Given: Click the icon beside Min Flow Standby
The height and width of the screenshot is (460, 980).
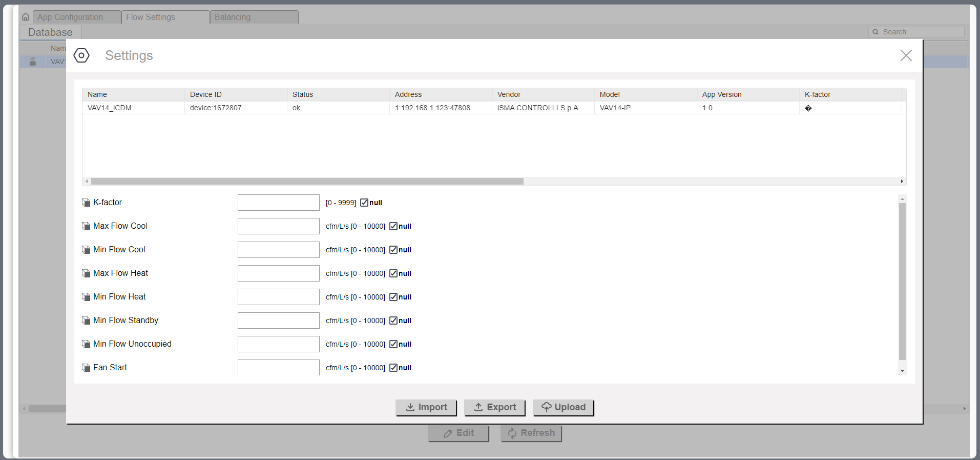Looking at the screenshot, I should click(86, 321).
